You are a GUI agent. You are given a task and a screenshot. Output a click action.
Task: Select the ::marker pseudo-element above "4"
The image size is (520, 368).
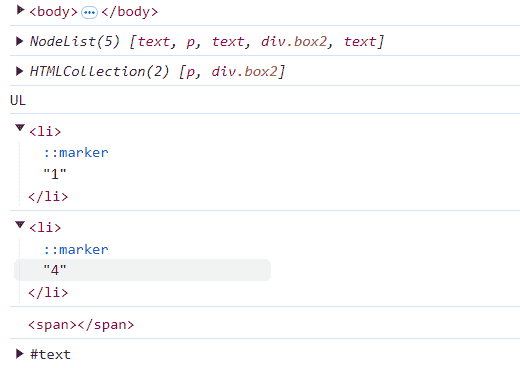(76, 250)
